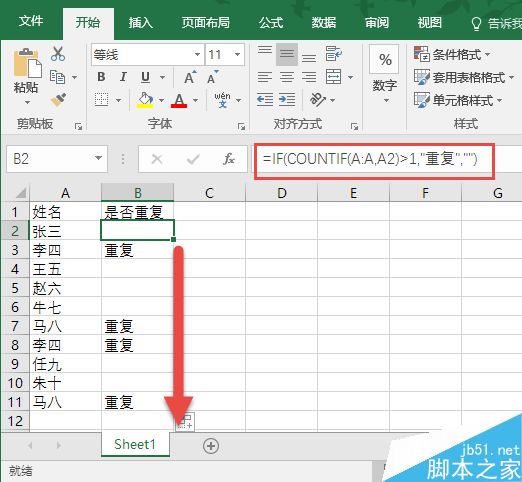Image resolution: width=522 pixels, height=482 pixels.
Task: Increase indent
Action: click(287, 100)
